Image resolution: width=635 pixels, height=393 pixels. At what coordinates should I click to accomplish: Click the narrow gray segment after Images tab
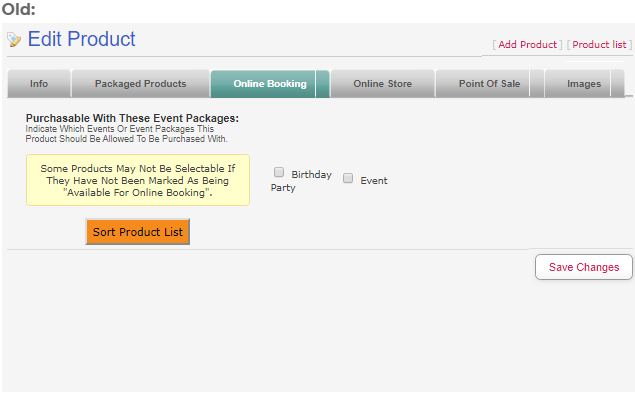(x=618, y=83)
